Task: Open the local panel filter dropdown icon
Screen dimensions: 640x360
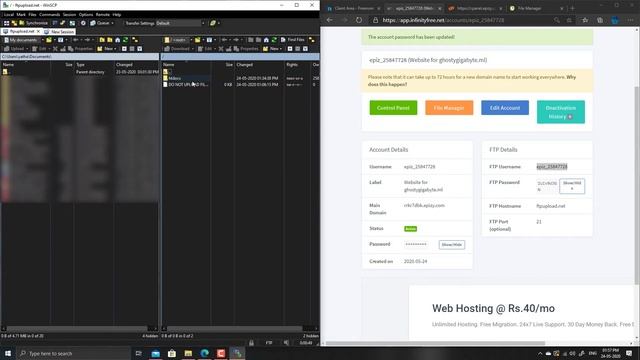Action: [x=62, y=40]
